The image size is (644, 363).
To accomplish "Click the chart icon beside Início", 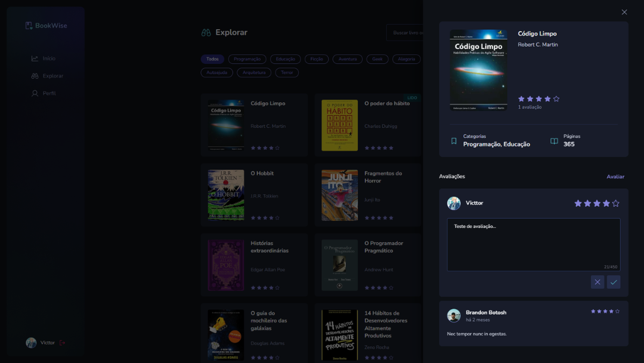I will pyautogui.click(x=35, y=59).
